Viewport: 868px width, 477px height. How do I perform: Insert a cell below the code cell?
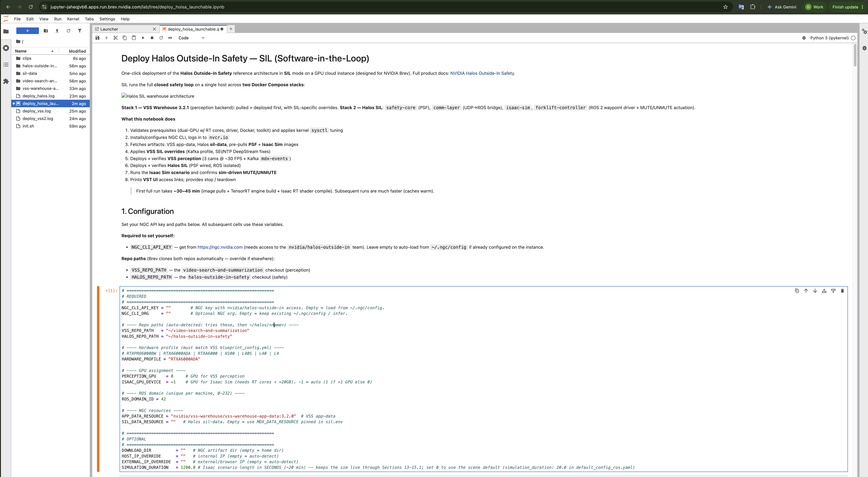[x=833, y=291]
